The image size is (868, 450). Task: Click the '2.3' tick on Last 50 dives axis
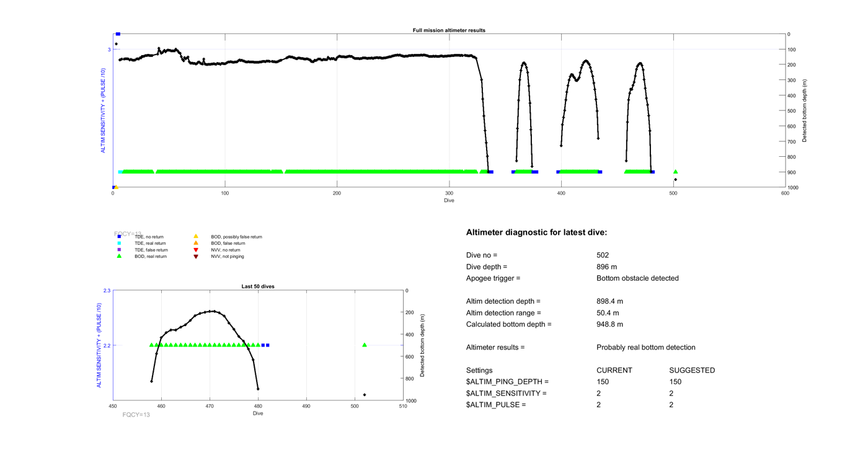coord(107,291)
